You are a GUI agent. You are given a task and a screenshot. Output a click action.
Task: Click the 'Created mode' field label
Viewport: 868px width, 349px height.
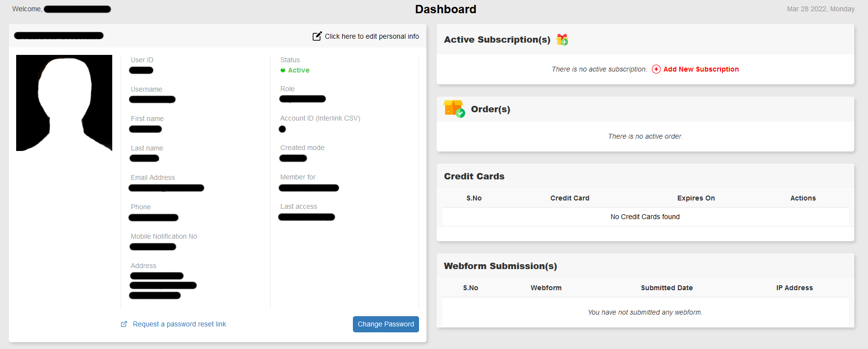[x=302, y=148]
